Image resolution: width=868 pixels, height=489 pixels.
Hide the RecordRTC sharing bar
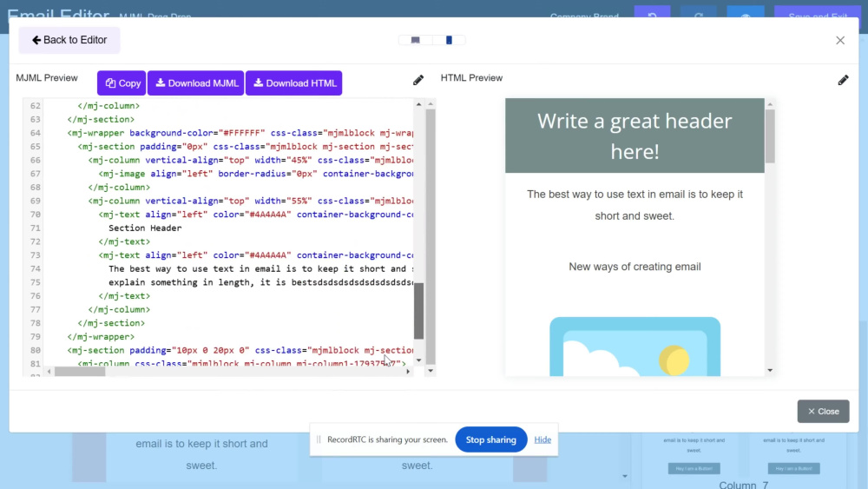542,439
